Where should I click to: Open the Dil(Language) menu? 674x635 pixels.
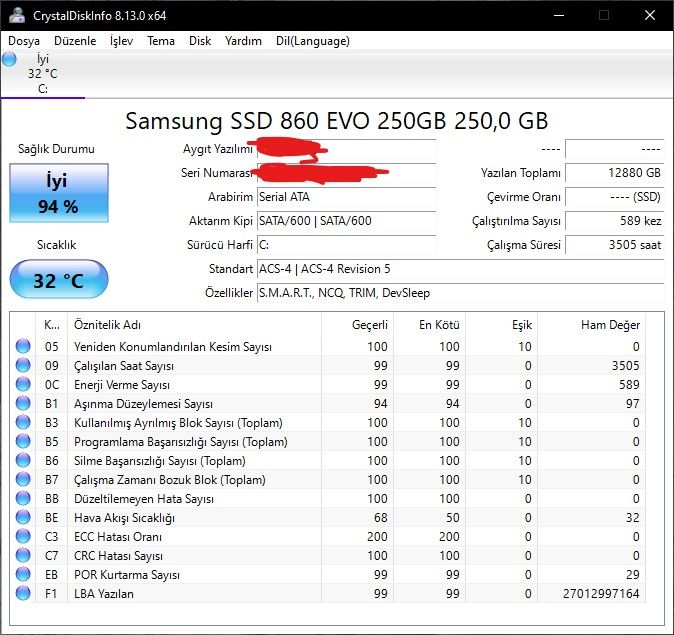tap(312, 41)
